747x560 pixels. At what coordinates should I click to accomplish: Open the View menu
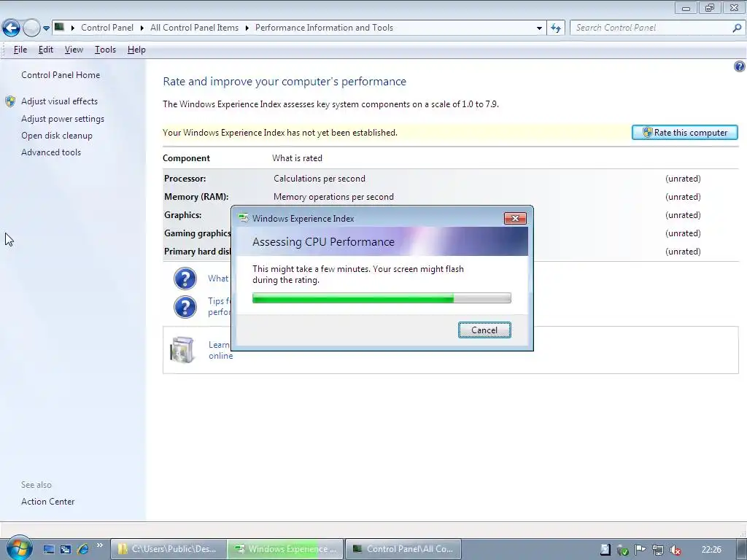pos(74,50)
